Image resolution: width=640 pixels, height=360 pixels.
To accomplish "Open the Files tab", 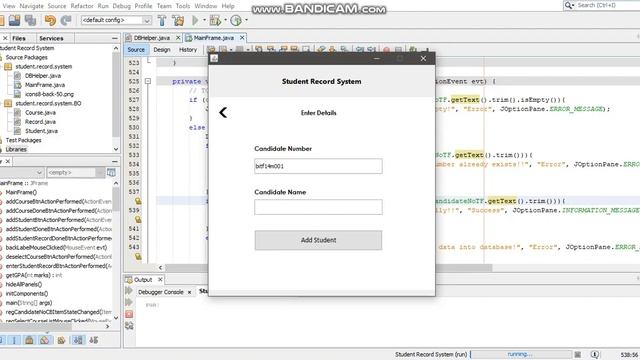I will pos(19,38).
